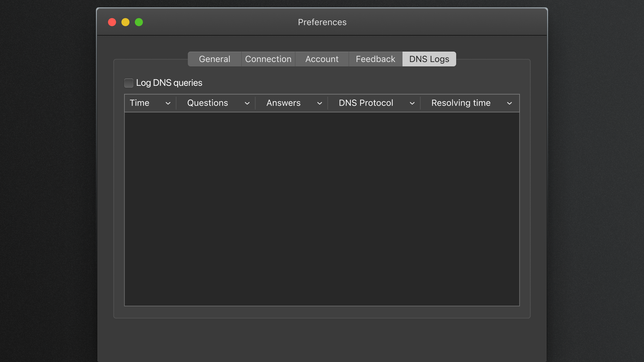
Task: Click the Answers column header label
Action: pos(283,103)
